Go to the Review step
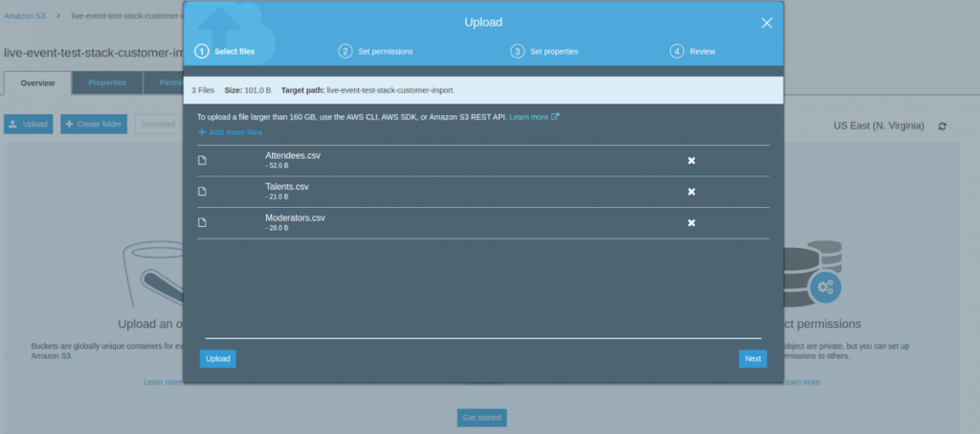This screenshot has width=980, height=434. [x=702, y=52]
